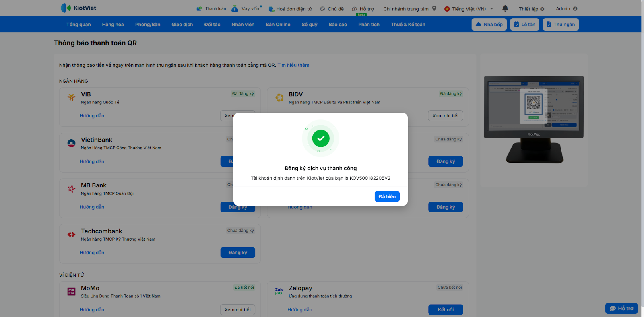Screen dimensions: 644x317
Task: Click the KiotViet logo
Action: (x=78, y=8)
